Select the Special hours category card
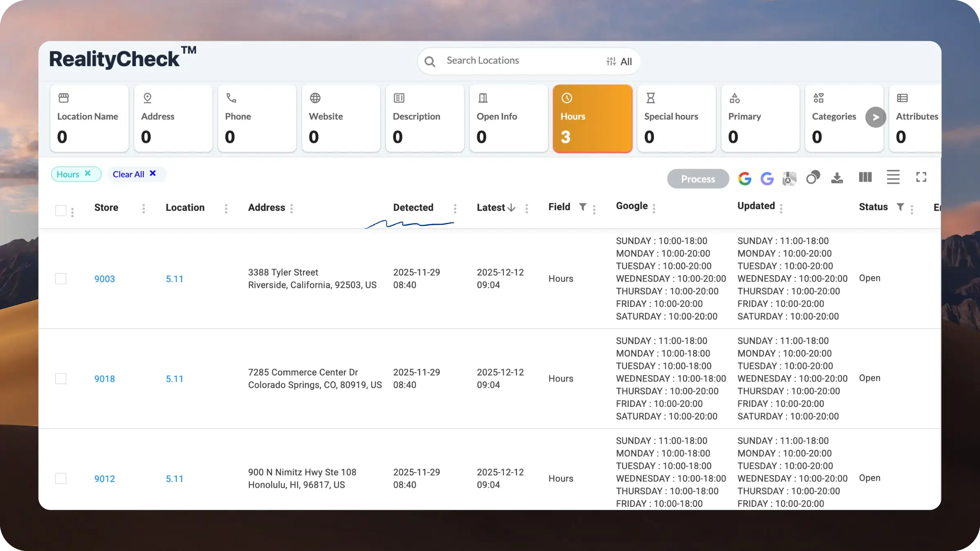 [x=676, y=118]
